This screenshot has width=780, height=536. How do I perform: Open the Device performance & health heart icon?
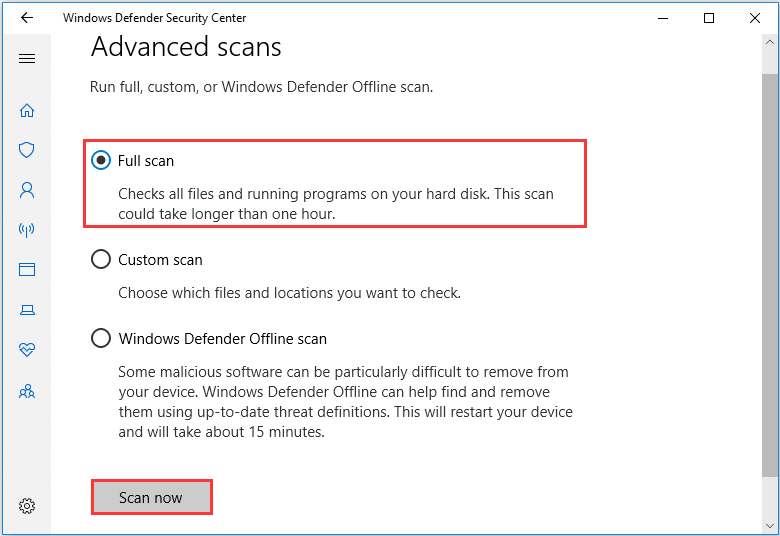point(27,350)
